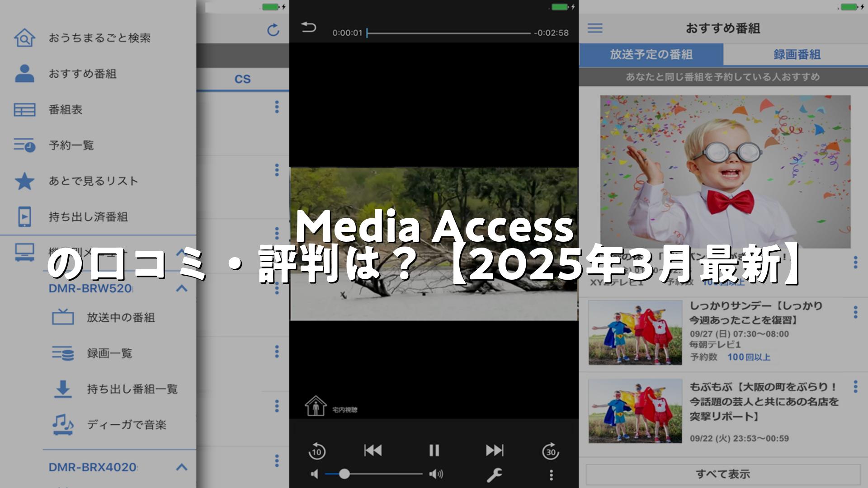868x488 pixels.
Task: Open player settings wrench icon
Action: pyautogui.click(x=494, y=475)
